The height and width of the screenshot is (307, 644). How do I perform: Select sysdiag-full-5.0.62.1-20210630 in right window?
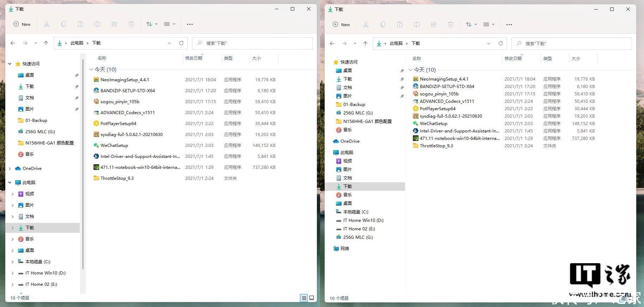click(x=451, y=116)
